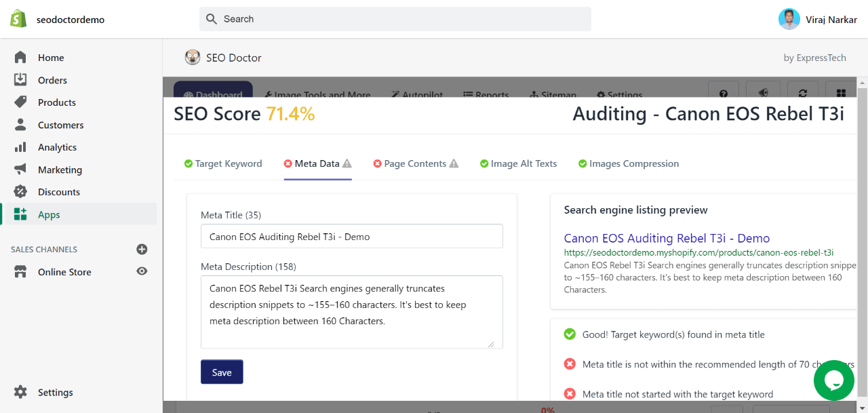This screenshot has height=413, width=868.
Task: Click 'Good! Target keyword(s) found in meta title'
Action: click(x=673, y=334)
